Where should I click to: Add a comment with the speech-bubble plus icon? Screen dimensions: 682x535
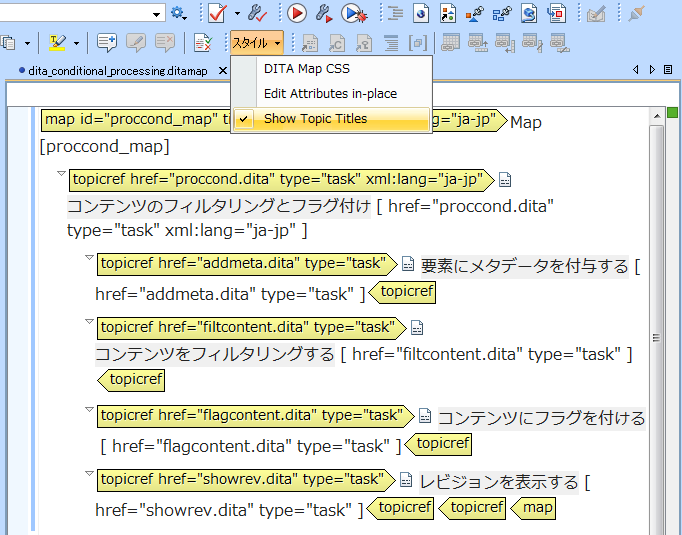[x=107, y=43]
